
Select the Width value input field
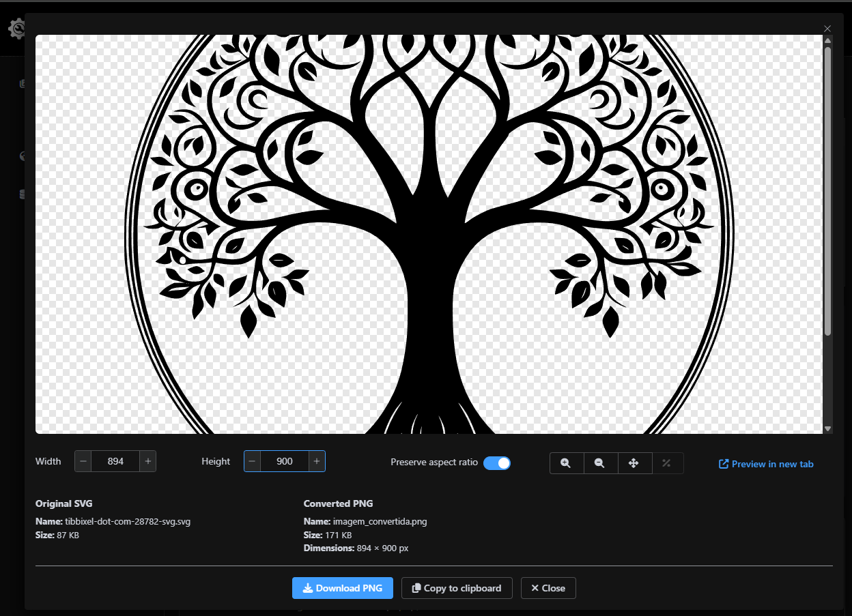coord(115,461)
